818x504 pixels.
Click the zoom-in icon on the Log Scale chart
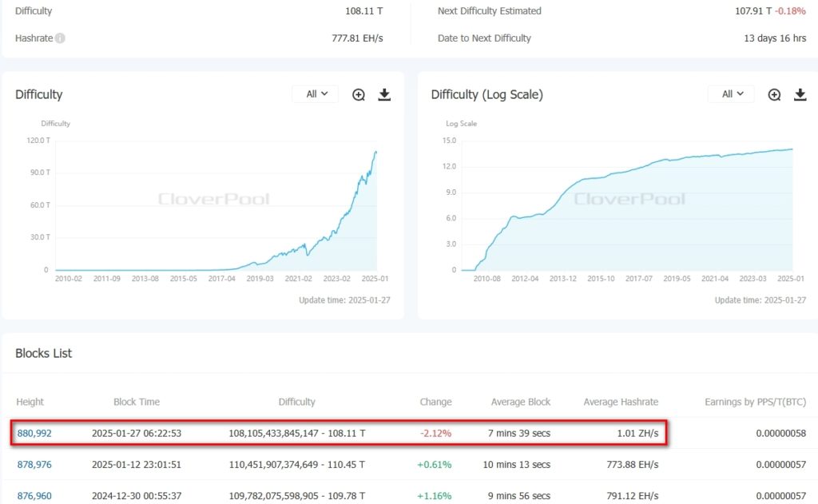point(773,93)
